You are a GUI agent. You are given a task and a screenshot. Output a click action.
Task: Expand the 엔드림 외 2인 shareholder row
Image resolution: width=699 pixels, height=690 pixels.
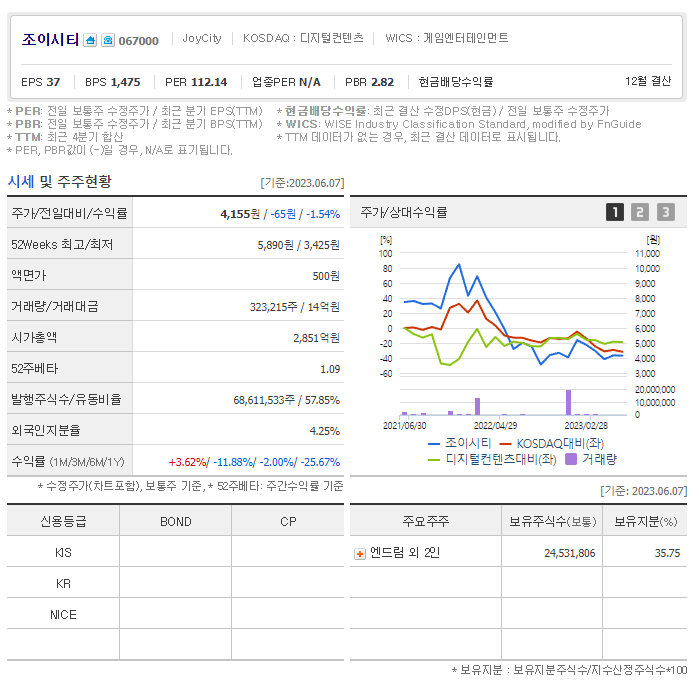coord(360,554)
